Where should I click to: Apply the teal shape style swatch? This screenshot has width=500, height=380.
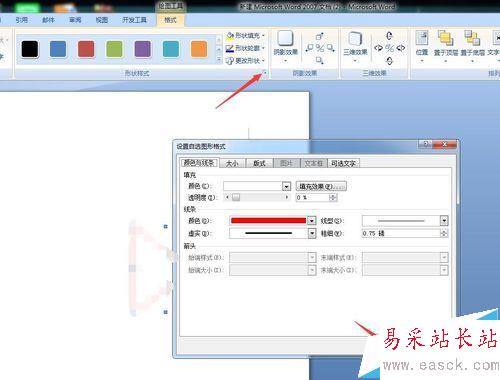pyautogui.click(x=171, y=49)
